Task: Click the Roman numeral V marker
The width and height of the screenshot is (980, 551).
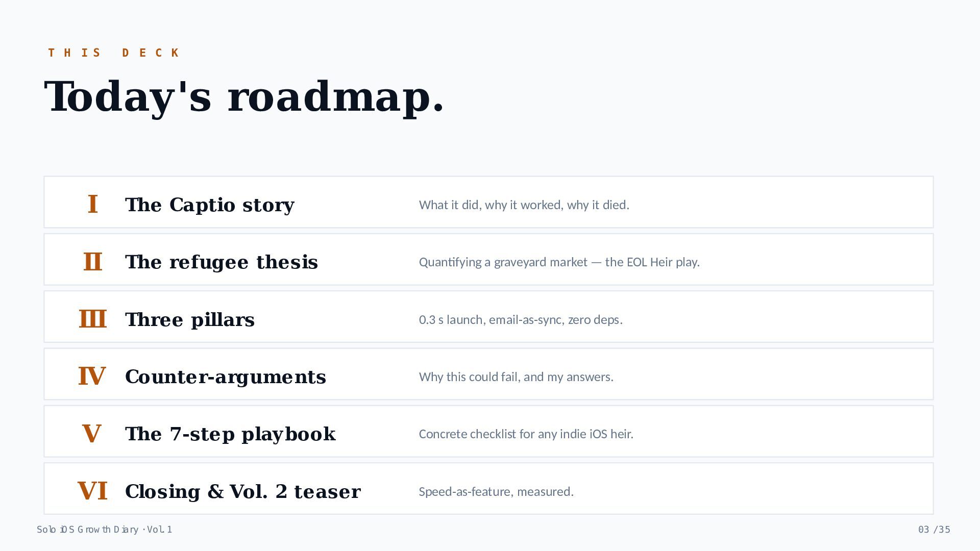Action: point(92,434)
